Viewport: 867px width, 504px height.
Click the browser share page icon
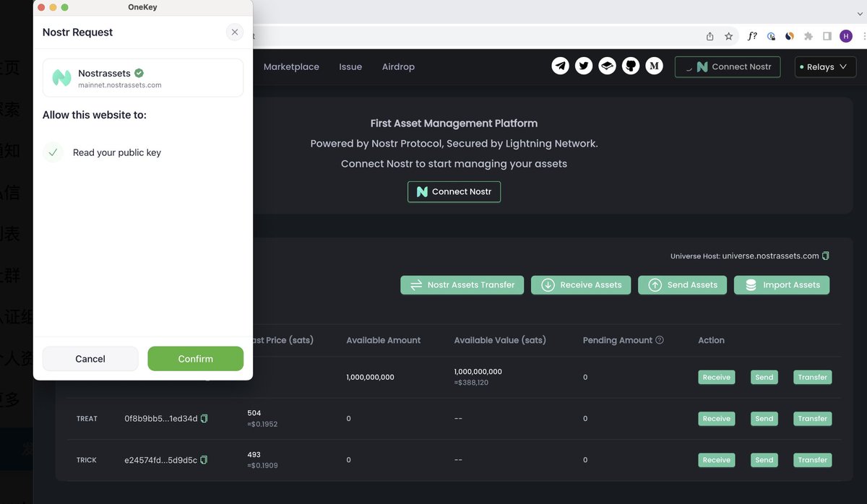[x=710, y=36]
